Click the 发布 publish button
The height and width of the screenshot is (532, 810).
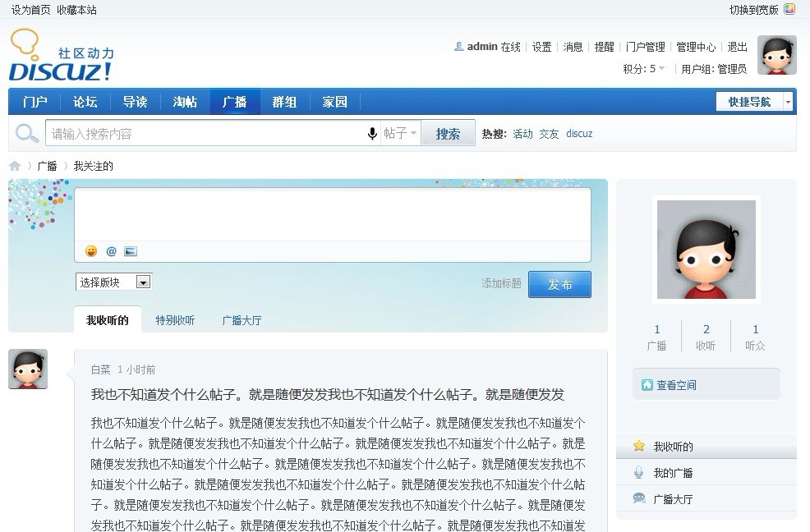[559, 284]
